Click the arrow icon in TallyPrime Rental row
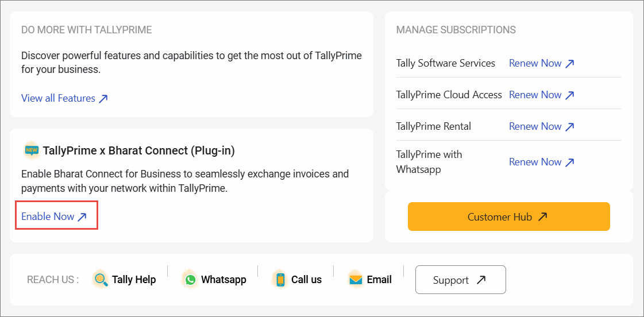Viewport: 644px width, 317px height. click(x=569, y=127)
